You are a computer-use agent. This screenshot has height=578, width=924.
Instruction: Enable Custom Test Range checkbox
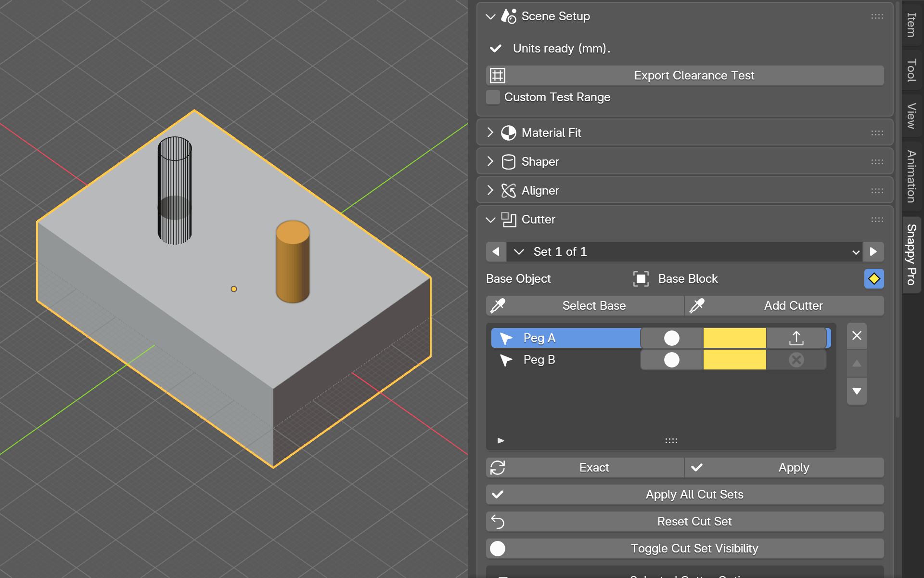point(493,97)
